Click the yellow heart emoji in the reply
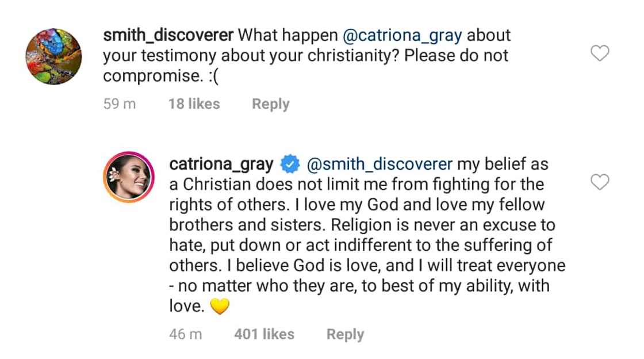644x359 pixels. pyautogui.click(x=219, y=305)
